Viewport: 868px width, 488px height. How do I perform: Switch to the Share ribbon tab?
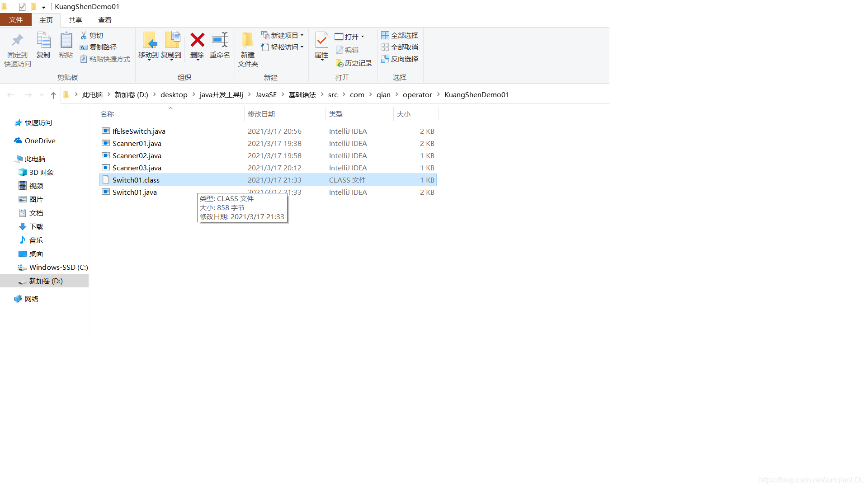tap(75, 20)
